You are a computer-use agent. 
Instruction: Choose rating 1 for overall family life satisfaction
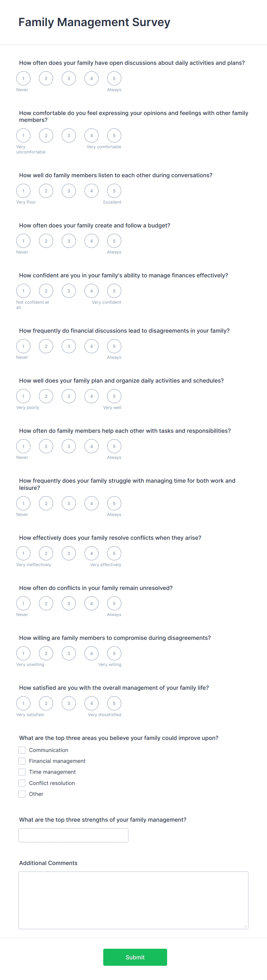click(23, 703)
